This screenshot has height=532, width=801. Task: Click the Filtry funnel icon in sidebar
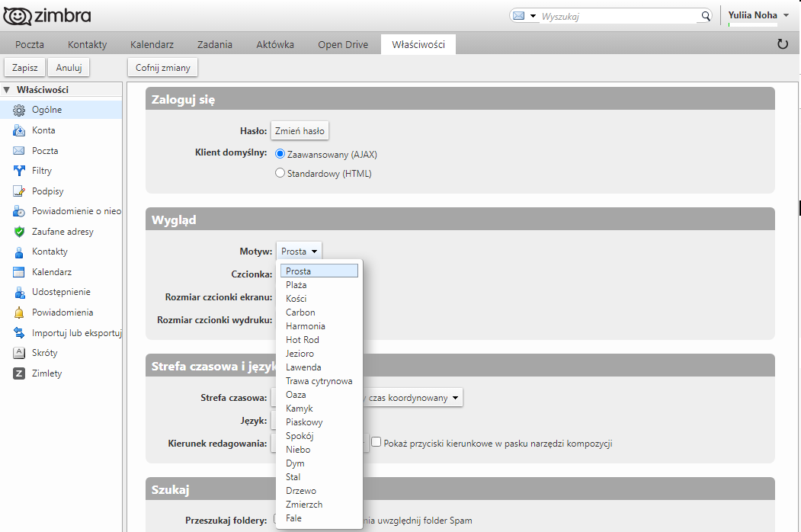click(x=19, y=171)
